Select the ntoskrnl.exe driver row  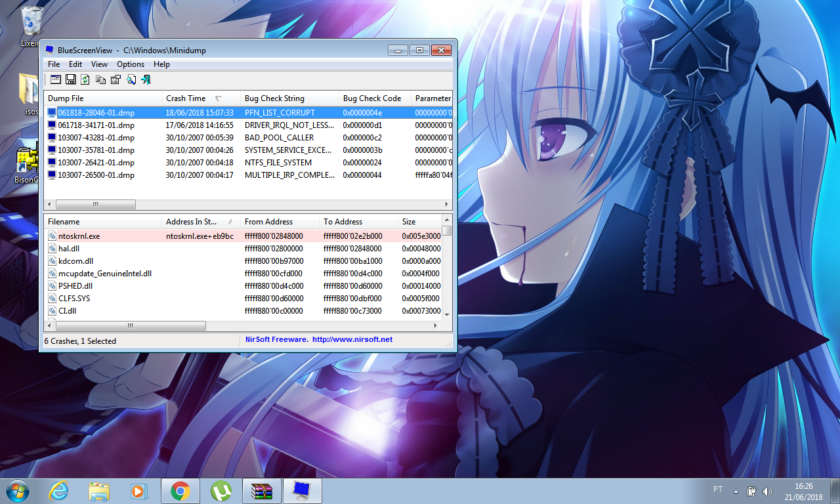pyautogui.click(x=243, y=236)
